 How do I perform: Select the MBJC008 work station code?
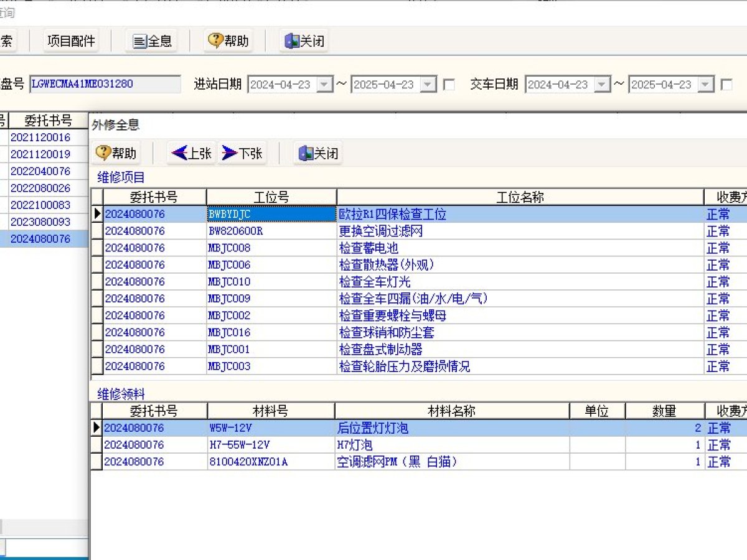pyautogui.click(x=271, y=248)
